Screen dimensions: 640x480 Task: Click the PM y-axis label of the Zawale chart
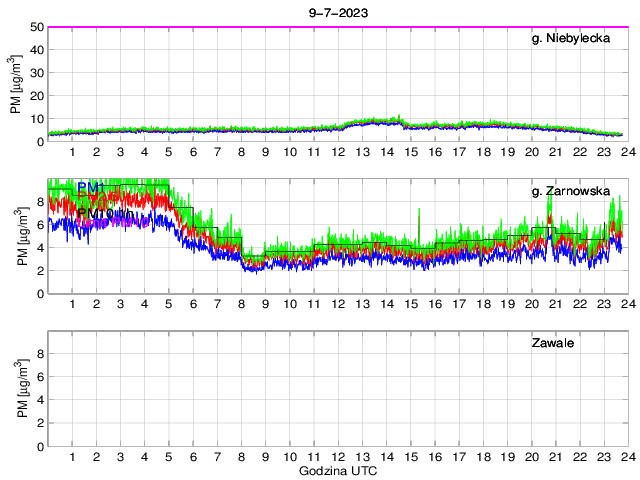tap(16, 388)
